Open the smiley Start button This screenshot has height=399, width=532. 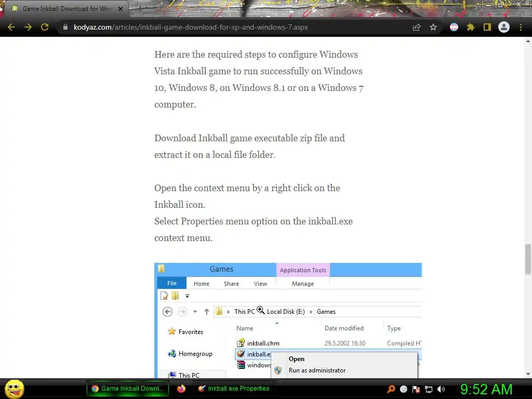pyautogui.click(x=14, y=389)
